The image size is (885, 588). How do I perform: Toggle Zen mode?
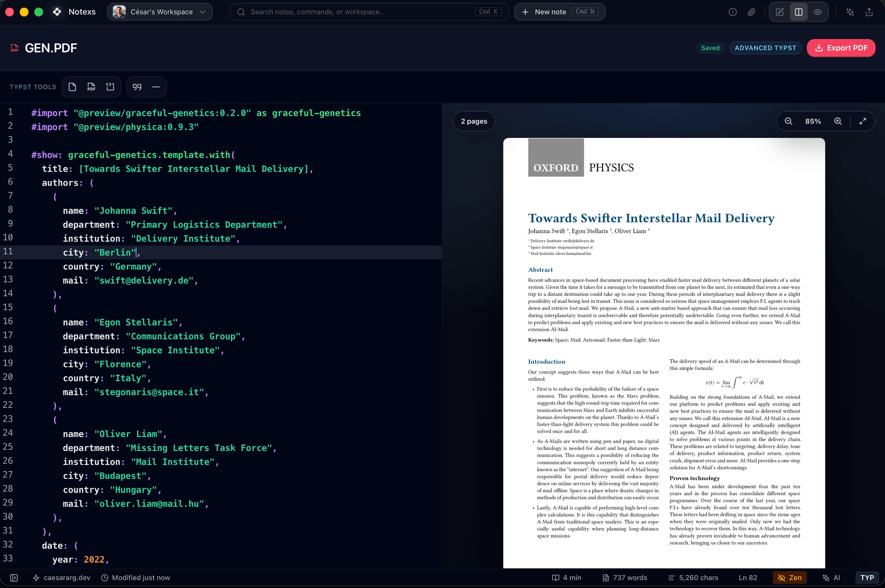[790, 578]
